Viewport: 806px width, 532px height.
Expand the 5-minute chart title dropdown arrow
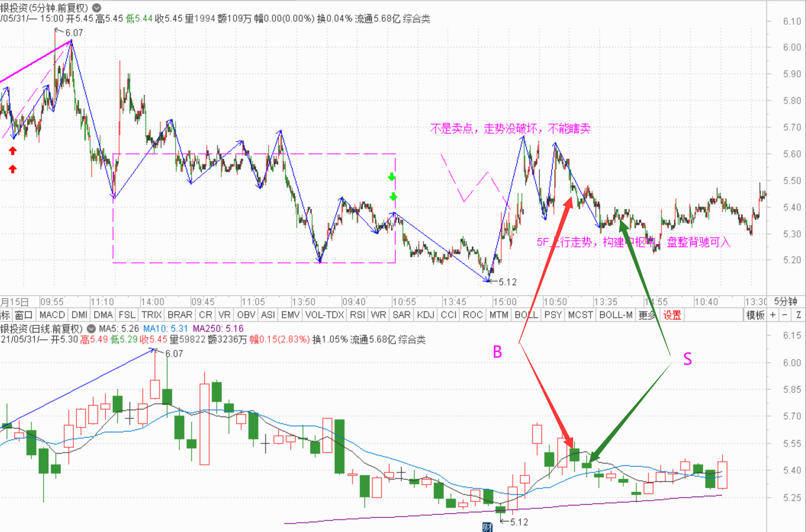[x=97, y=8]
